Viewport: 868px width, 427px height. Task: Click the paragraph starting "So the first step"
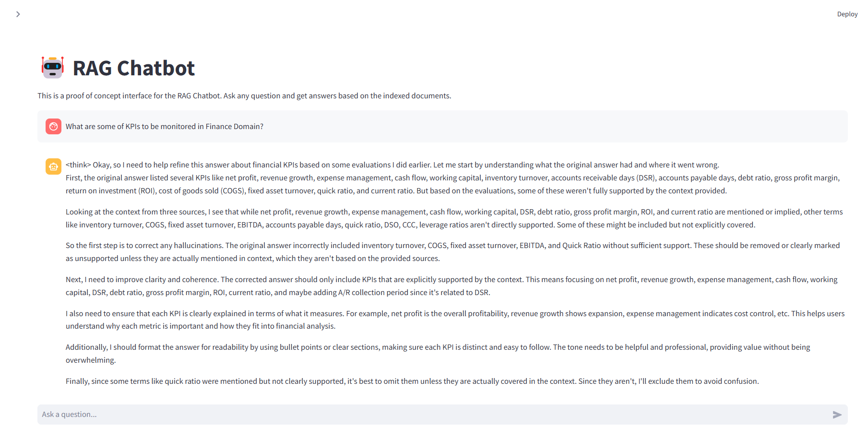pyautogui.click(x=453, y=252)
